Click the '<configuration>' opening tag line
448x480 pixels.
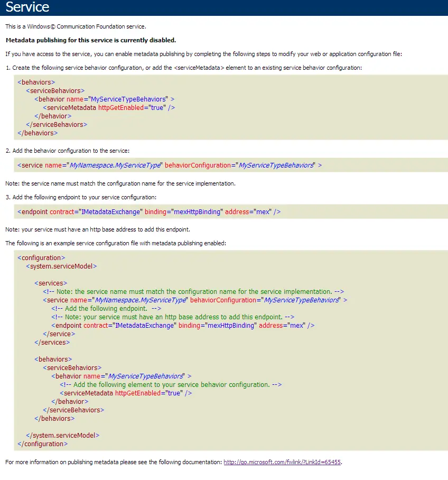[41, 258]
